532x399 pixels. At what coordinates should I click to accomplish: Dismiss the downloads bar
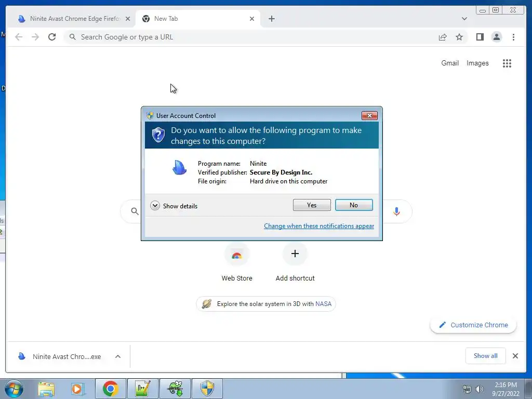[515, 356]
